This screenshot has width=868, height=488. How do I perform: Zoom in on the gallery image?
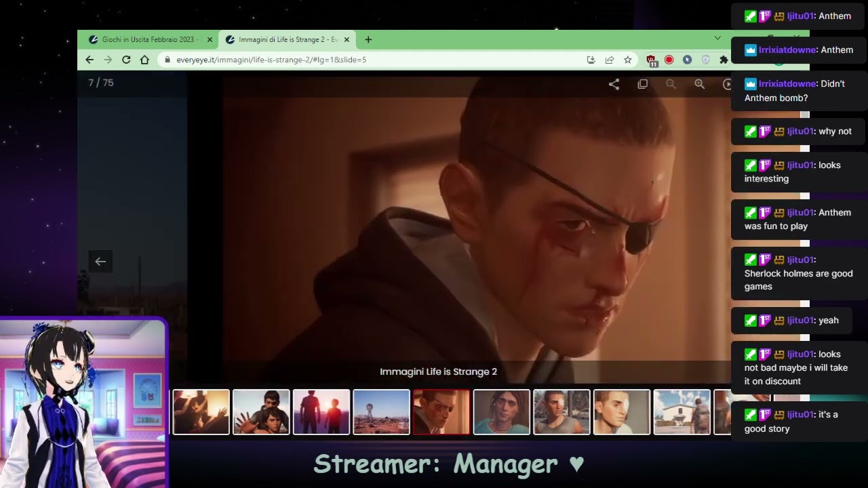click(699, 84)
